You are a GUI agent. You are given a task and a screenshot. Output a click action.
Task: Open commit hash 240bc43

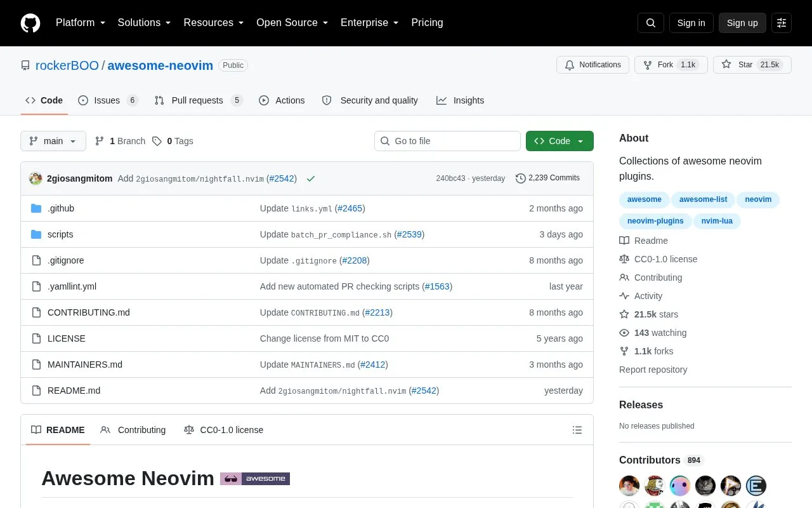(x=450, y=178)
